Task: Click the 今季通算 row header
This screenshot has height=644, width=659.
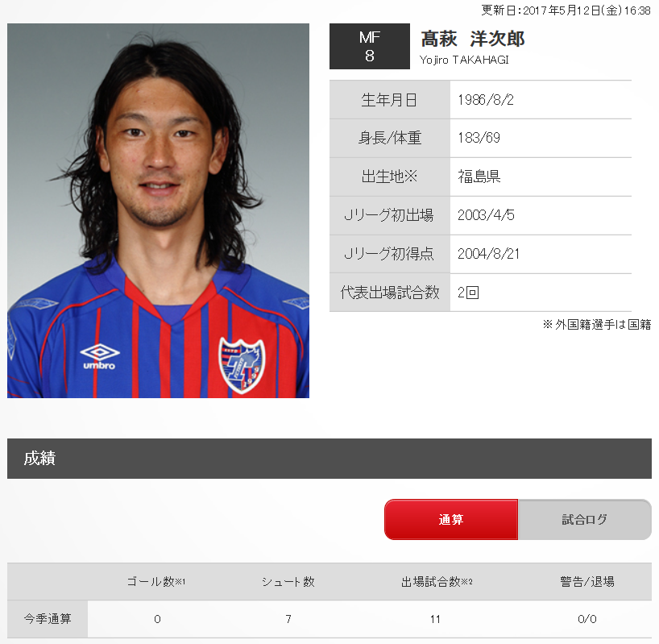Action: [x=48, y=619]
